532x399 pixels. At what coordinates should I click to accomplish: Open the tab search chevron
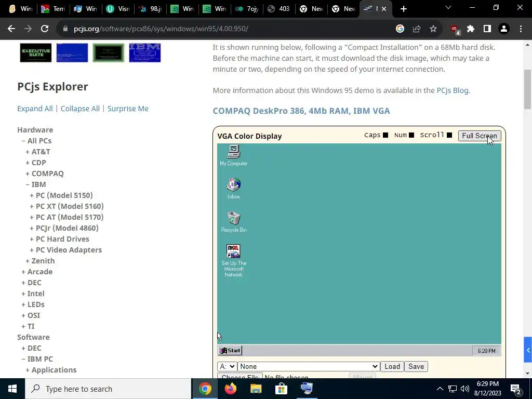click(x=448, y=7)
